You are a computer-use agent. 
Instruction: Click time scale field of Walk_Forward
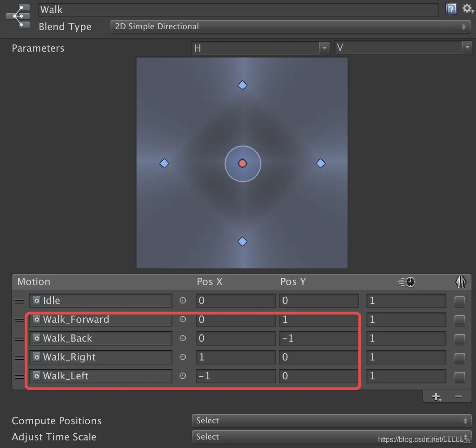[x=406, y=319]
